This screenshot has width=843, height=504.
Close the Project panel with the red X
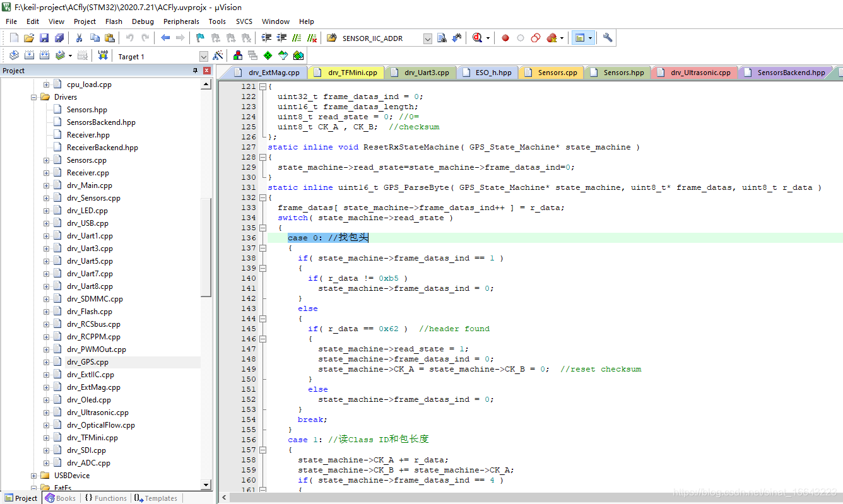206,71
